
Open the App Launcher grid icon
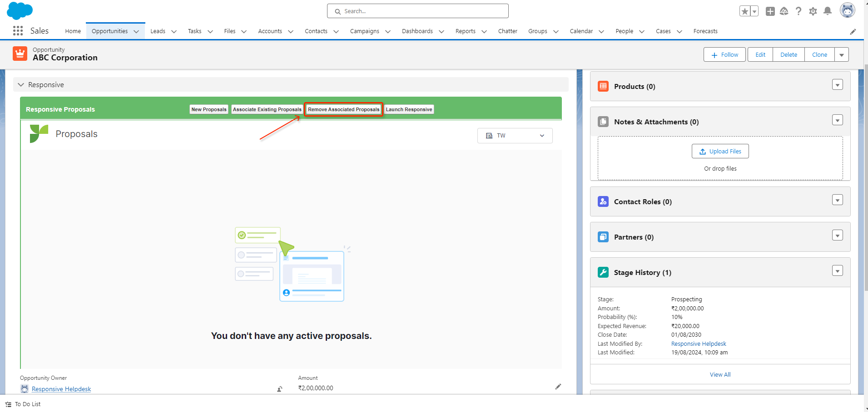pyautogui.click(x=18, y=31)
